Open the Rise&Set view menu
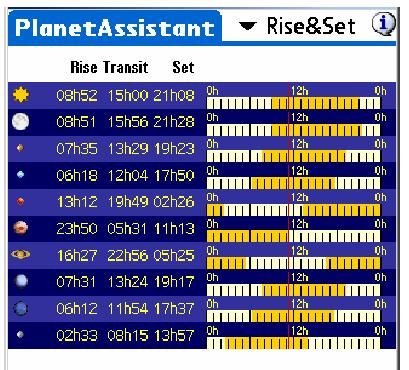The height and width of the screenshot is (370, 409). (x=297, y=26)
